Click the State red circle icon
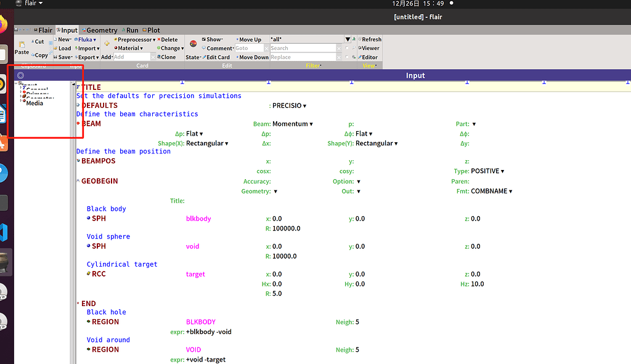The width and height of the screenshot is (631, 364). (193, 44)
